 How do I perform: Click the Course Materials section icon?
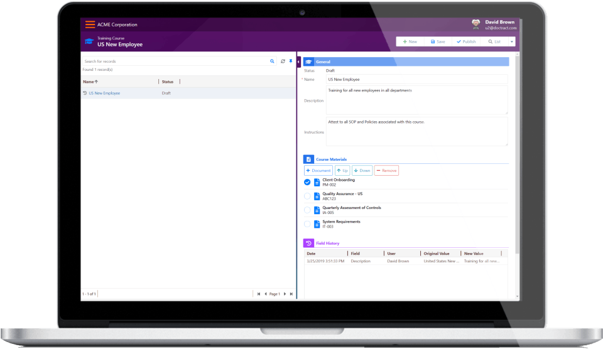[308, 159]
